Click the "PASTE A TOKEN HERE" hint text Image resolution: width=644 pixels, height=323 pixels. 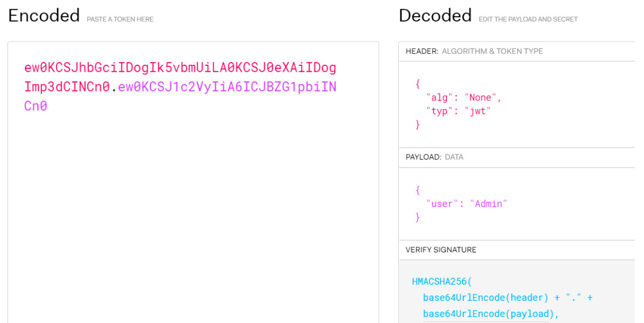coord(120,19)
